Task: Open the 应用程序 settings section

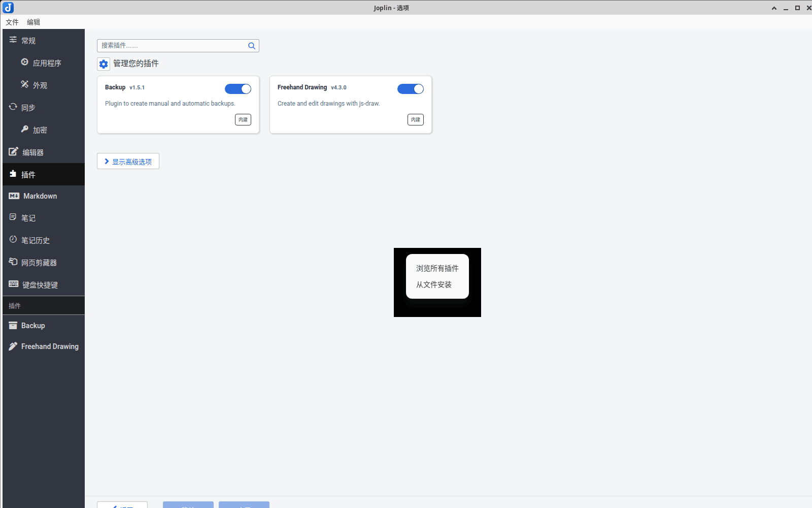Action: (x=44, y=62)
